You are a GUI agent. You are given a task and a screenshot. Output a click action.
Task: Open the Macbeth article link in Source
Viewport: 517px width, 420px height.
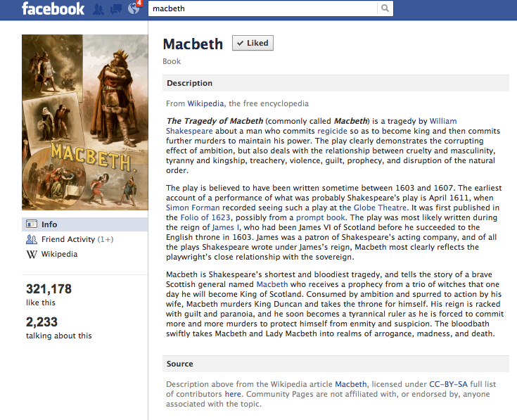click(x=351, y=384)
